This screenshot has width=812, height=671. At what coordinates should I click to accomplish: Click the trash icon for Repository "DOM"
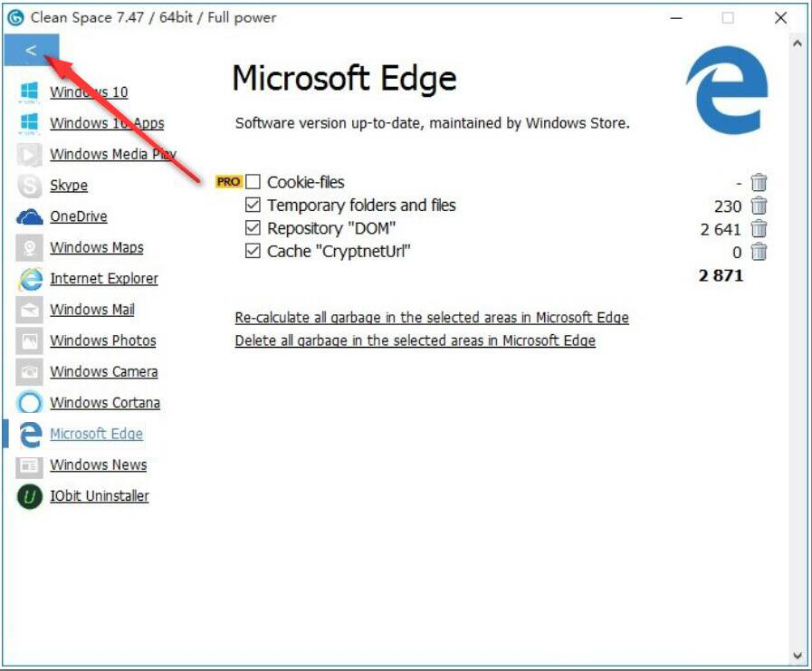point(759,229)
